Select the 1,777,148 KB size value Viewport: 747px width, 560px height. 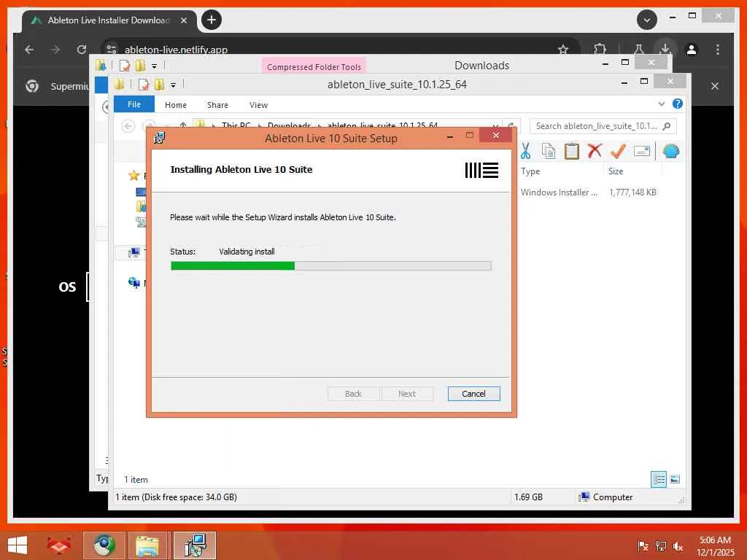[x=632, y=192]
